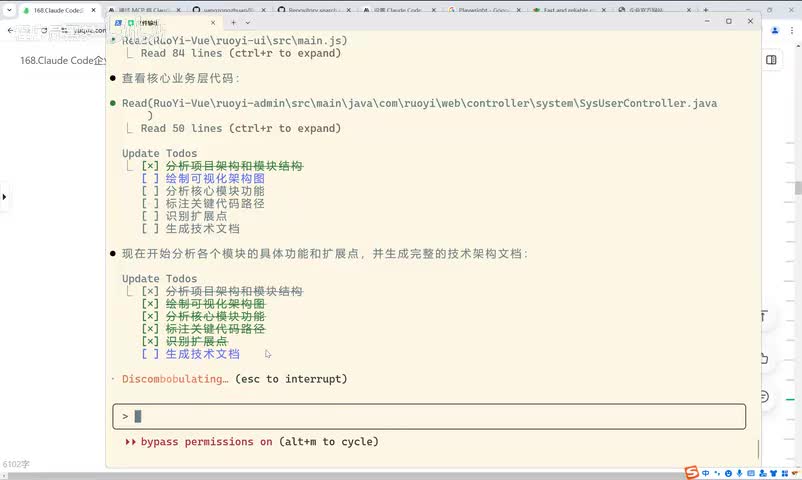Click the thumbs-up like icon
Image resolution: width=802 pixels, height=480 pixels.
click(764, 358)
